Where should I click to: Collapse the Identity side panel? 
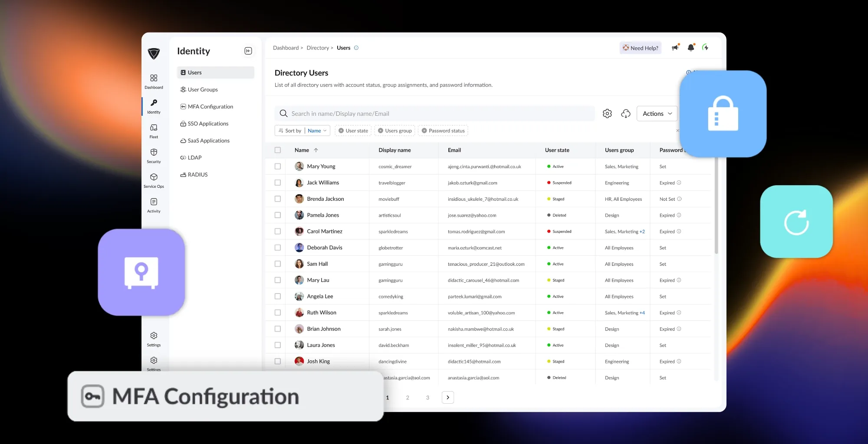click(248, 51)
